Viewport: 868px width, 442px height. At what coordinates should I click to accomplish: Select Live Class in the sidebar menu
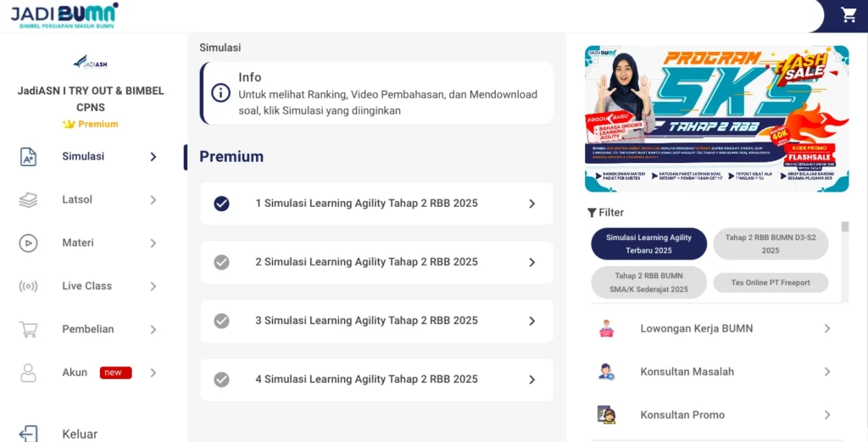[x=87, y=287]
